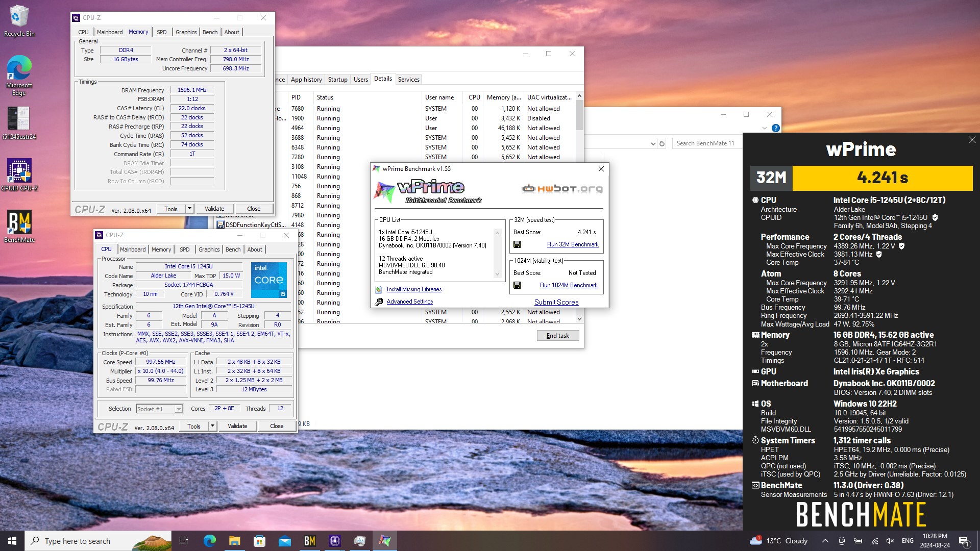The width and height of the screenshot is (980, 551).
Task: Click Submit Scores link
Action: (556, 302)
